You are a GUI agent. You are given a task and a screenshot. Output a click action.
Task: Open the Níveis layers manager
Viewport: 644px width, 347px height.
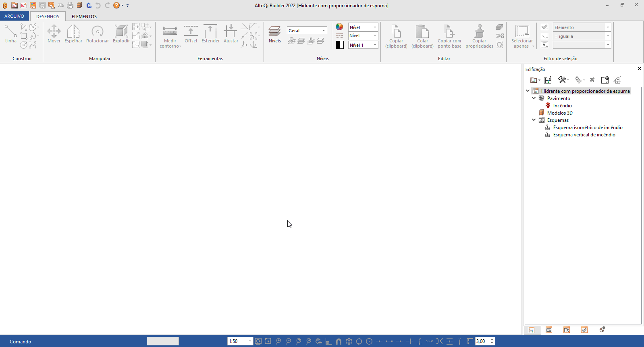coord(275,33)
